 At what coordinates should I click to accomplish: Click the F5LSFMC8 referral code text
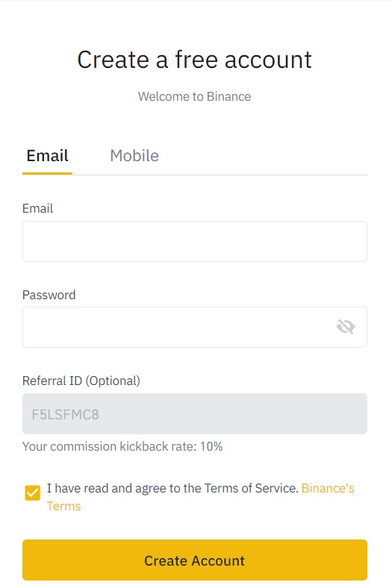click(x=65, y=414)
